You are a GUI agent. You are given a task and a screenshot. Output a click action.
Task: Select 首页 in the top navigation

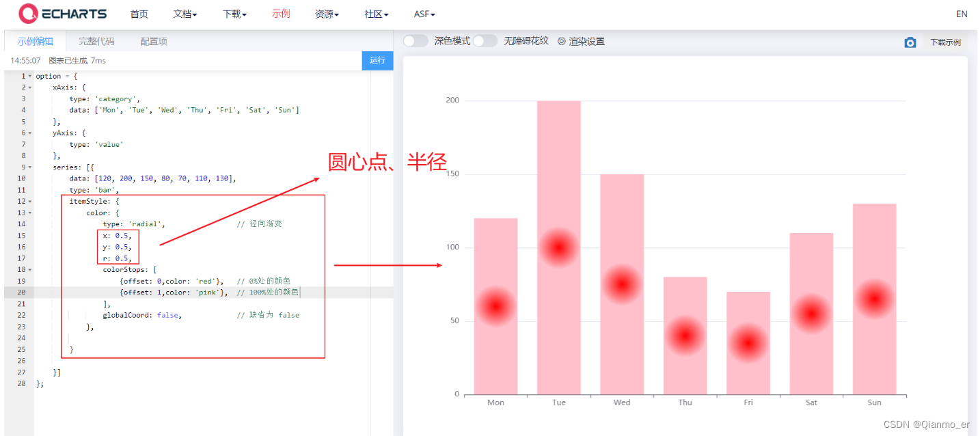pos(139,14)
